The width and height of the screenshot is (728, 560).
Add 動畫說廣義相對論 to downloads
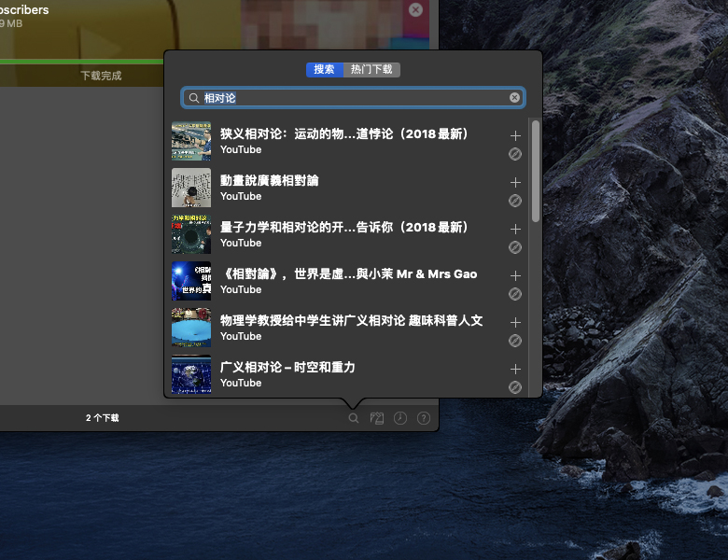515,182
